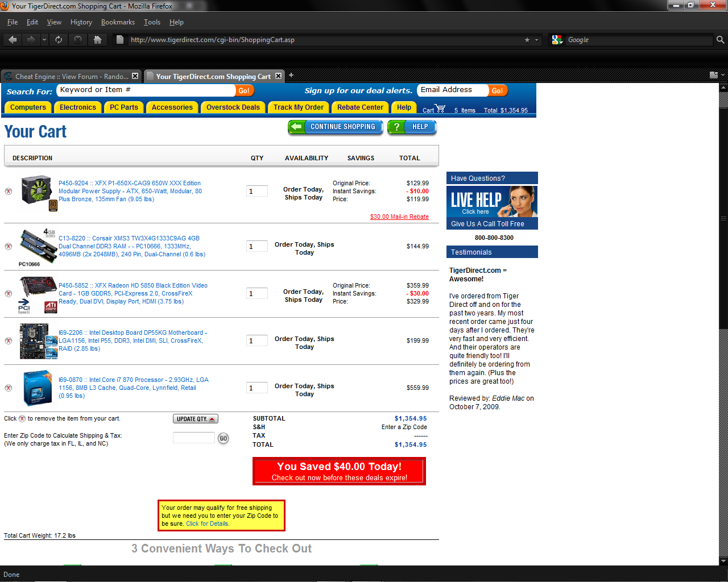Open Click for Details free shipping link
Screen dimensions: 728x582
(207, 523)
